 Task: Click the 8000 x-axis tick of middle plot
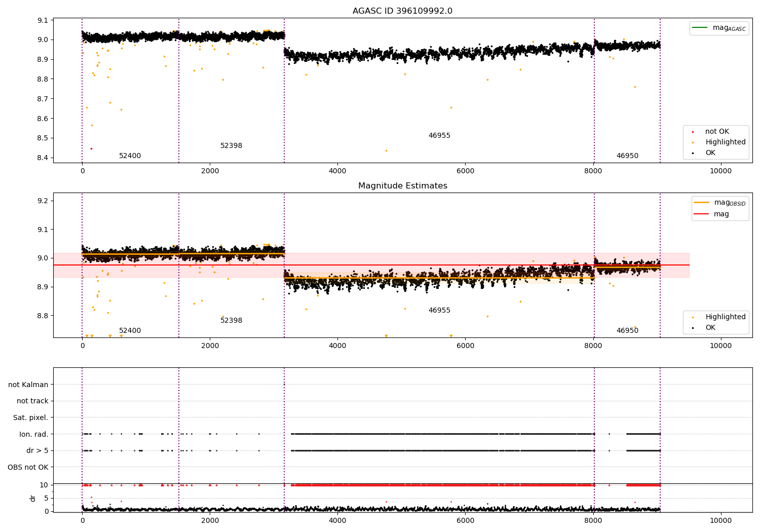coord(593,346)
